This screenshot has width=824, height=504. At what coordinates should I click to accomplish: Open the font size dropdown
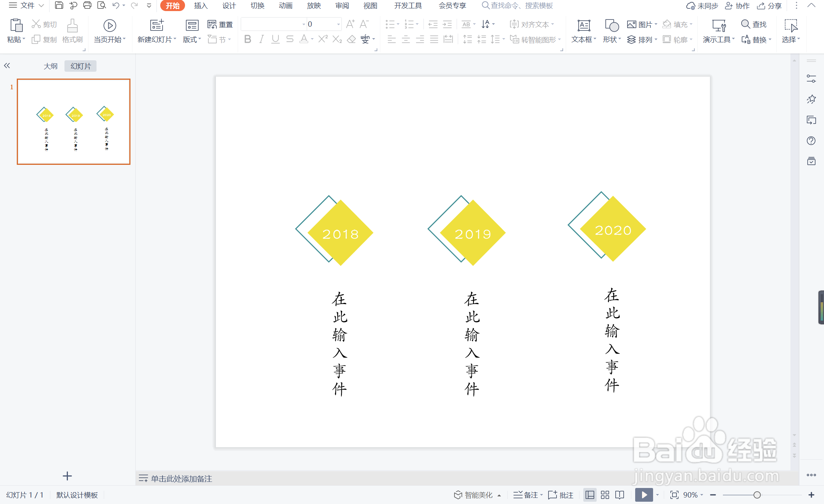[x=338, y=24]
